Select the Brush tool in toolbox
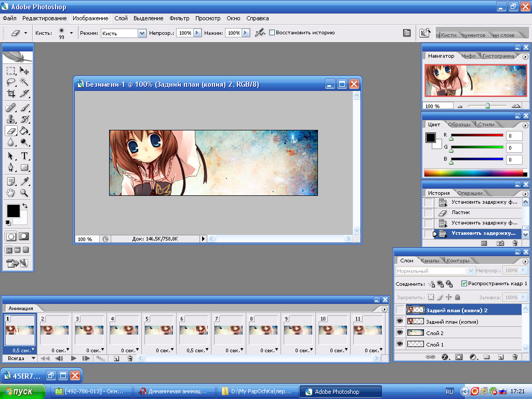 point(24,108)
